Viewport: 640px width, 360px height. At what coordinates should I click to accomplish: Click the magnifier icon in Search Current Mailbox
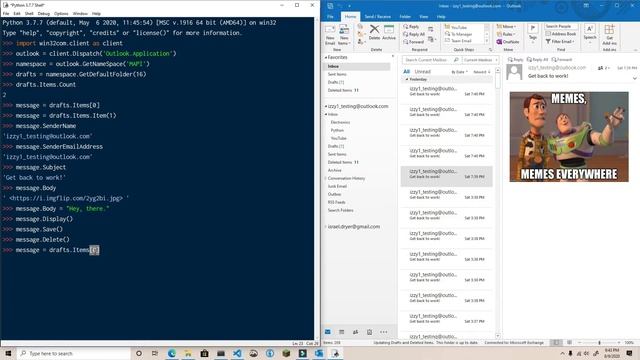click(x=456, y=60)
